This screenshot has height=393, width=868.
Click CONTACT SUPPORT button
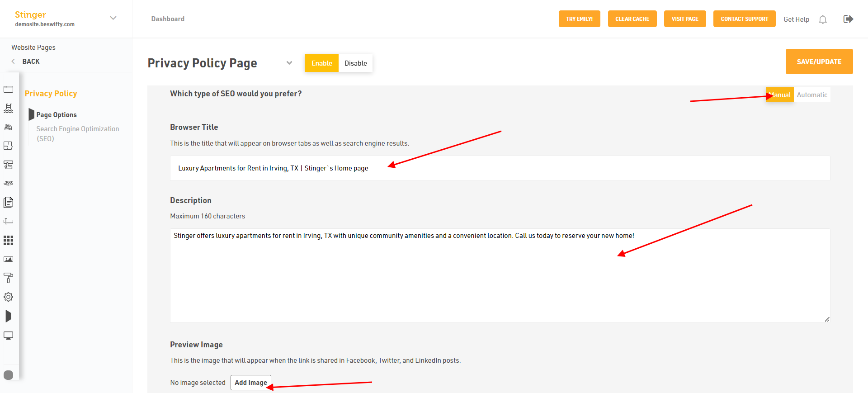[x=744, y=19]
